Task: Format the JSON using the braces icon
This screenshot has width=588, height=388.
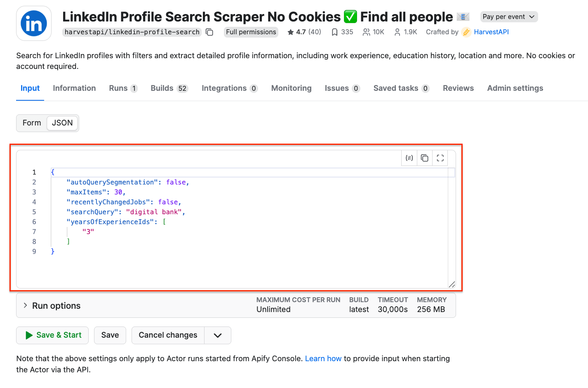Action: coord(409,158)
